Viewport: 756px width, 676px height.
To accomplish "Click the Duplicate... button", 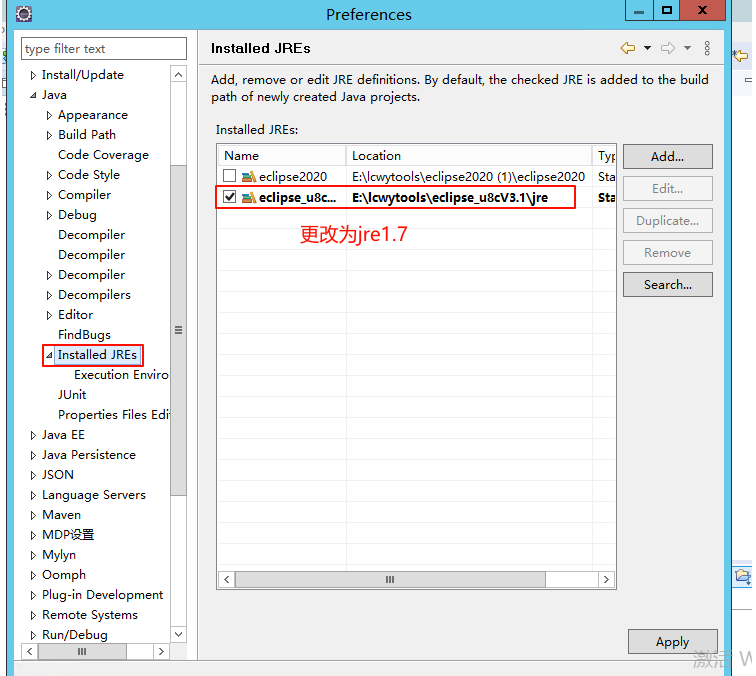I will tap(667, 221).
